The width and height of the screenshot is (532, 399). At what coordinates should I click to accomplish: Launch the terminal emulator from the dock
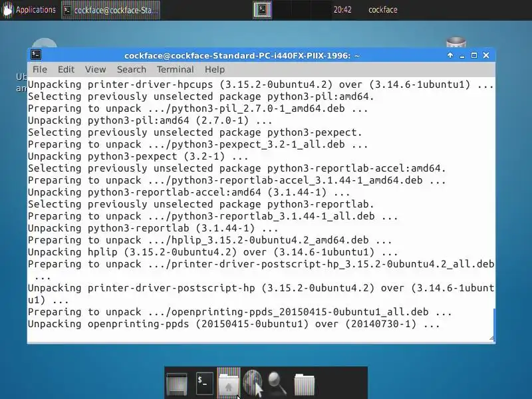(x=205, y=384)
